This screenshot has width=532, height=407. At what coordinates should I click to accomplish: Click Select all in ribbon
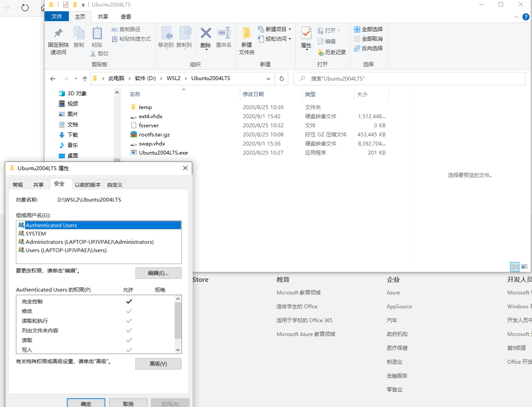point(368,29)
